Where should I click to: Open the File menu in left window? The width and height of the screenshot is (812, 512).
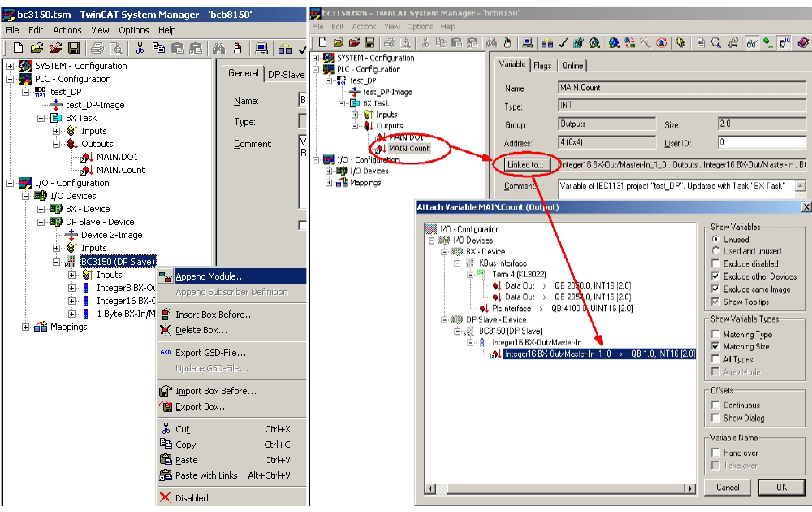pyautogui.click(x=12, y=30)
